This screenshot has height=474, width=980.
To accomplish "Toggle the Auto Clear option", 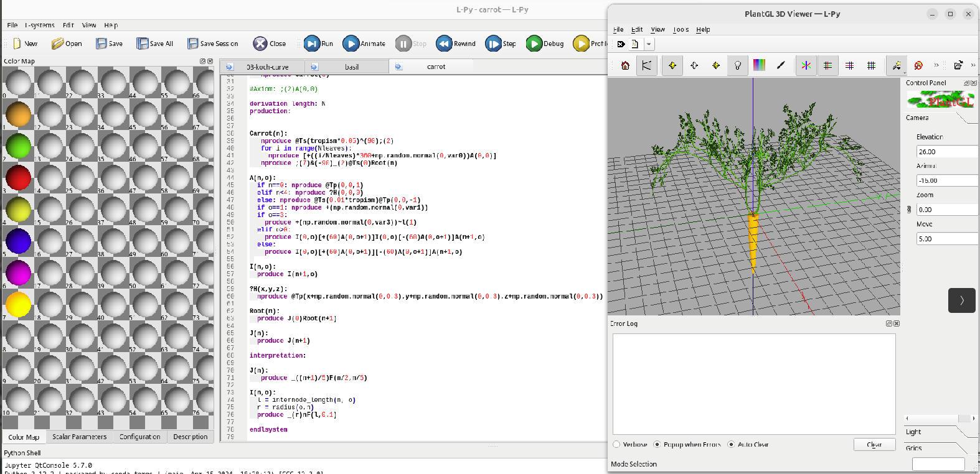I will tap(731, 445).
